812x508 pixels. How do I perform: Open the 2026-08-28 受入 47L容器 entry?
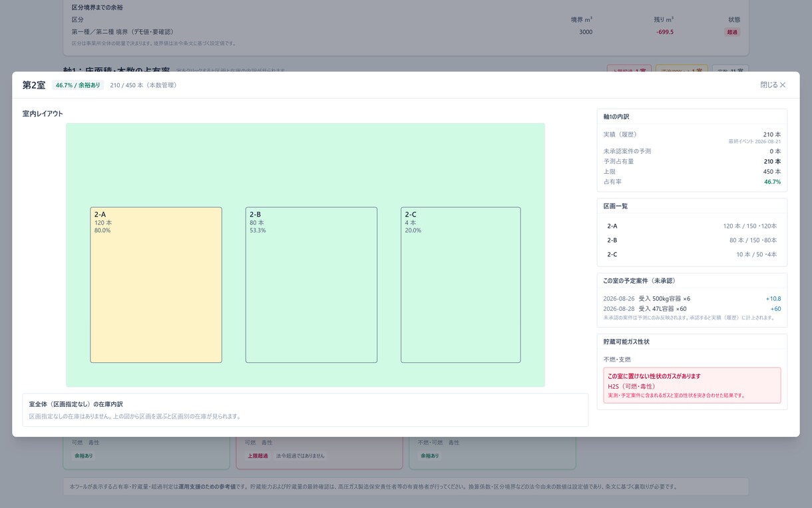pos(692,309)
